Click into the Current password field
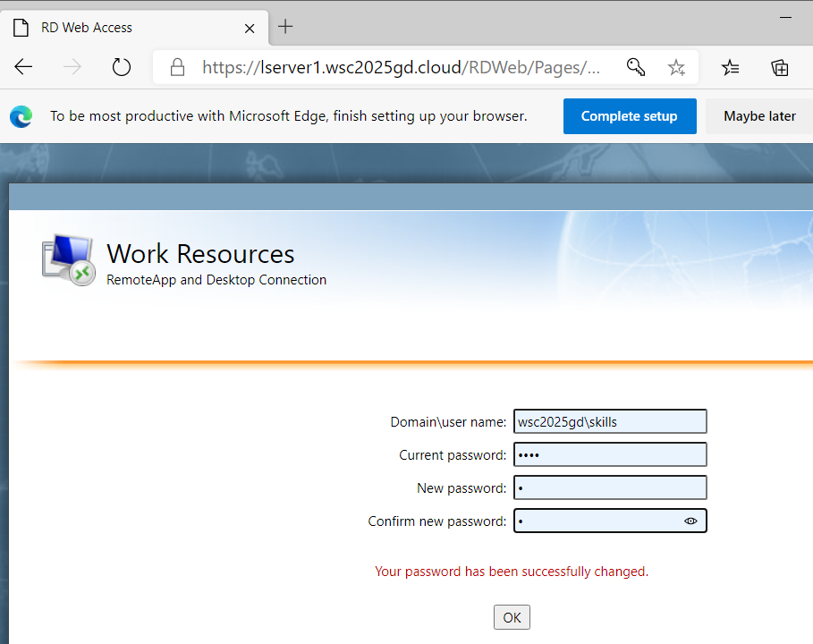The image size is (813, 644). click(610, 454)
